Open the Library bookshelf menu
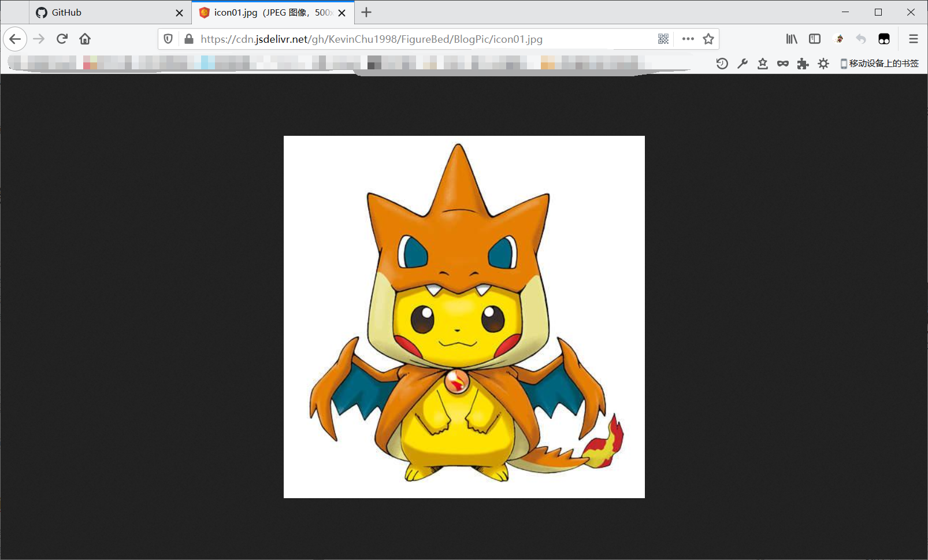 coord(792,39)
